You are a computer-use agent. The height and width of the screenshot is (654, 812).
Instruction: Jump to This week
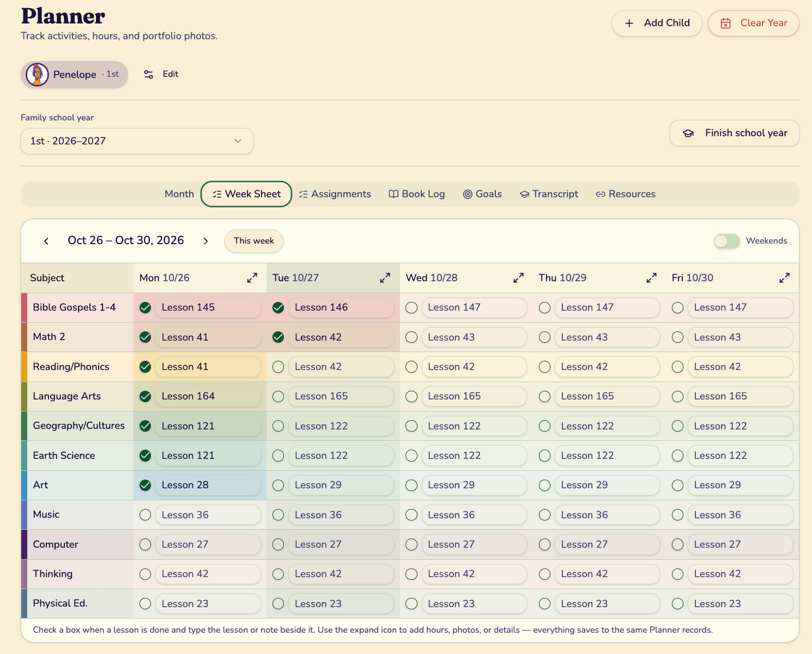point(254,241)
